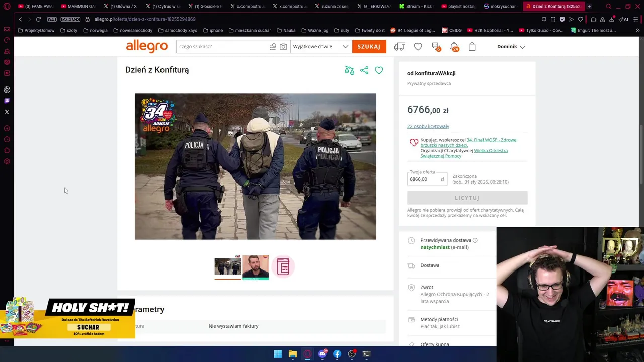Open the norwegia bookmark folder
This screenshot has width=644, height=362.
coord(95,30)
